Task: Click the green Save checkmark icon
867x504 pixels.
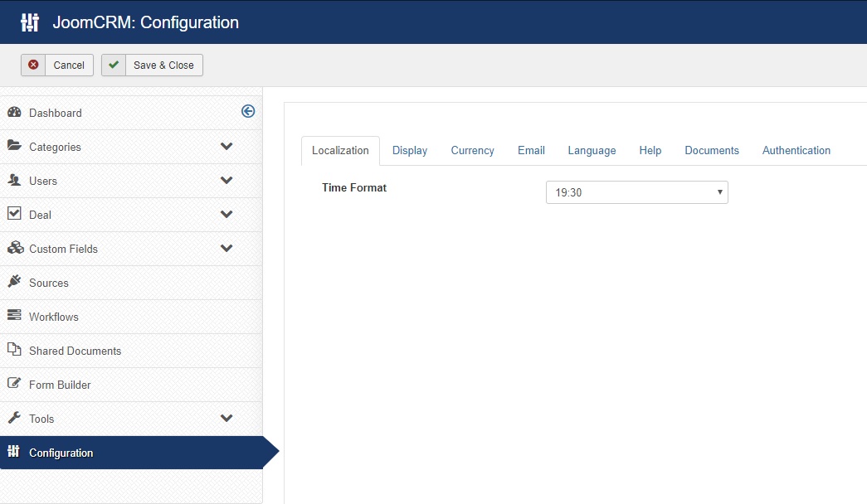Action: point(114,65)
